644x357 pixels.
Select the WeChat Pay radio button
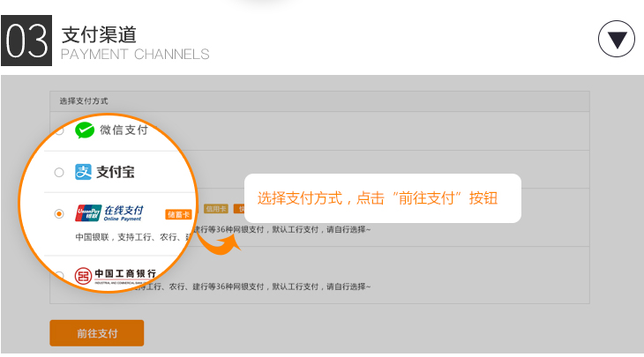59,130
